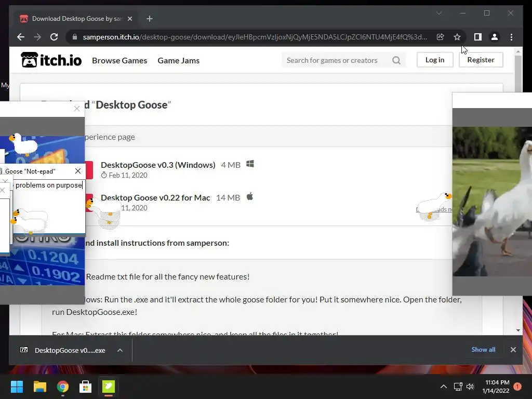Open Browse Games page
This screenshot has width=532, height=399.
pos(119,60)
